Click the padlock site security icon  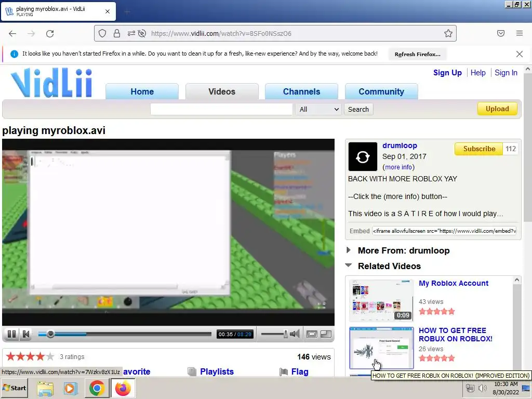117,33
